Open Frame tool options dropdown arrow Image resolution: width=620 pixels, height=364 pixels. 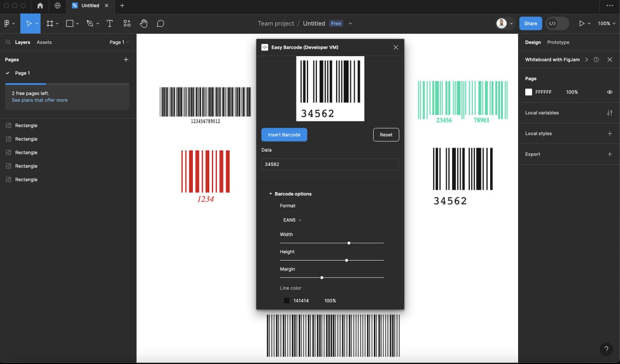click(x=57, y=24)
